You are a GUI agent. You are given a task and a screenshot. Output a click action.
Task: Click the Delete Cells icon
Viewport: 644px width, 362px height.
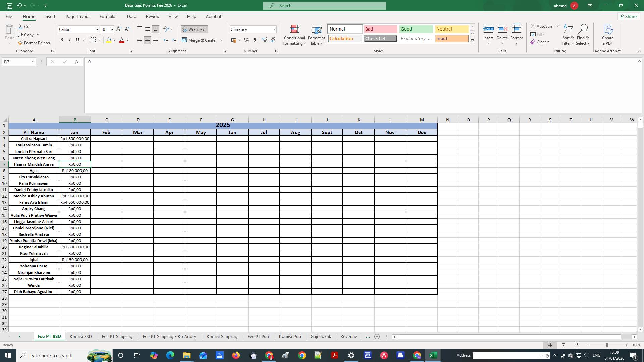click(x=502, y=33)
